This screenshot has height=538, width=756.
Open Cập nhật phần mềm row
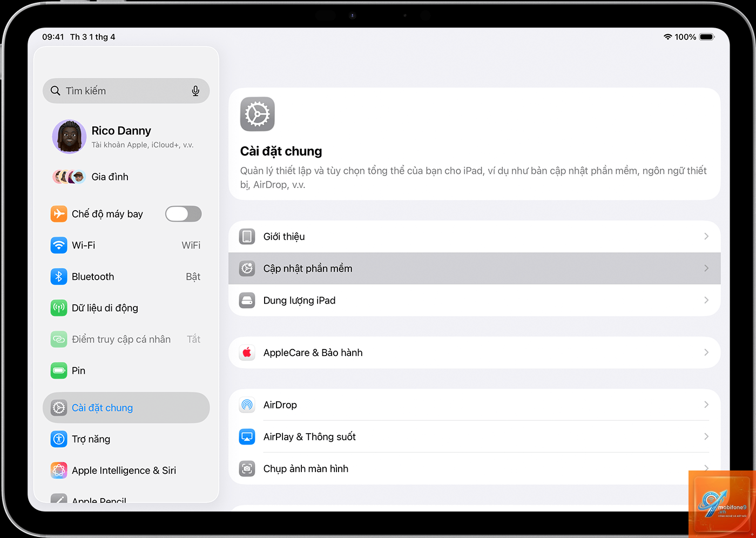tap(475, 268)
